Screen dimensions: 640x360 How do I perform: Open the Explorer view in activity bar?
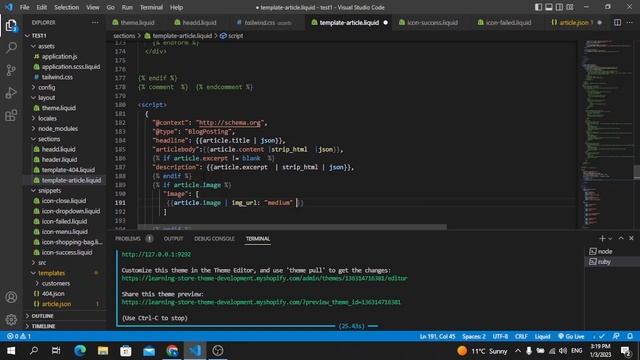coord(11,26)
